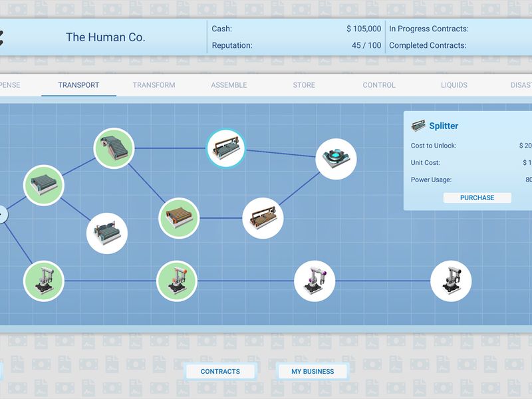Image resolution: width=532 pixels, height=399 pixels.
Task: Click partial root node at left edge
Action: point(3,214)
